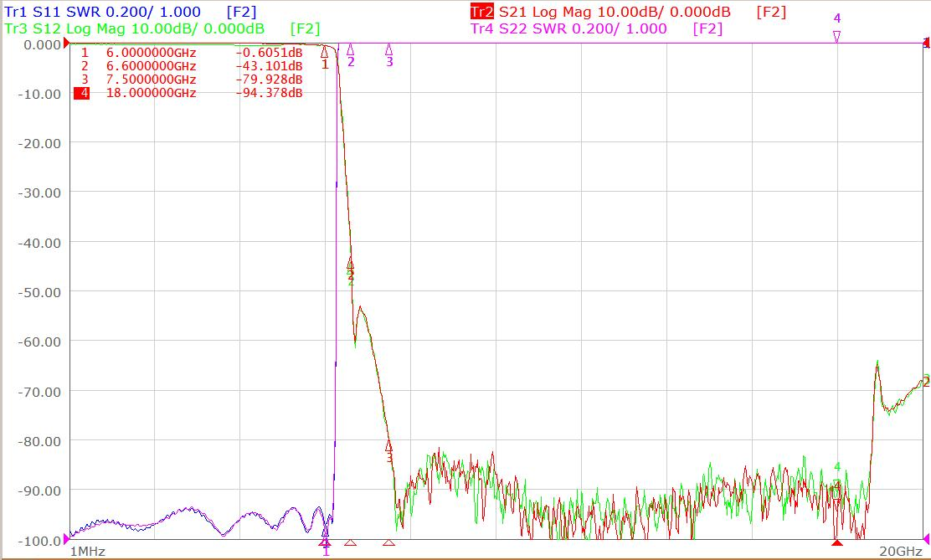Click active marker 4 row at 18.000000GHz
The height and width of the screenshot is (560, 931).
point(189,93)
